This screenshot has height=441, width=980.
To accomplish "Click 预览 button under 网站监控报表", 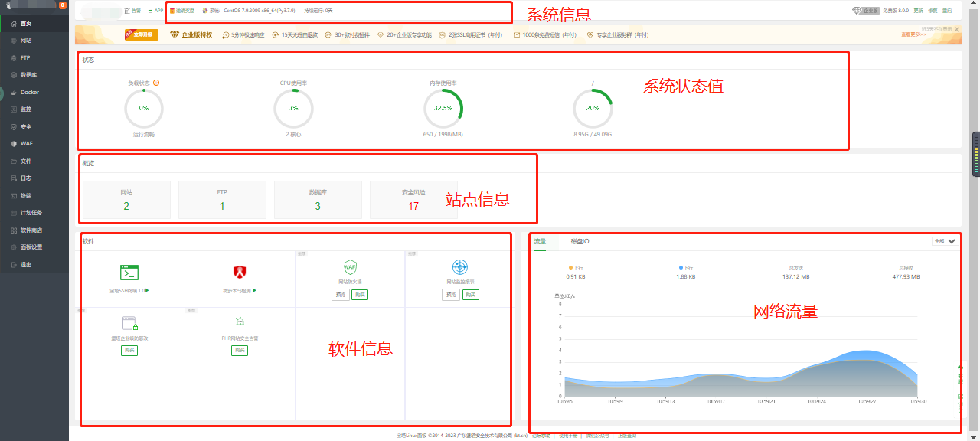I will point(451,295).
